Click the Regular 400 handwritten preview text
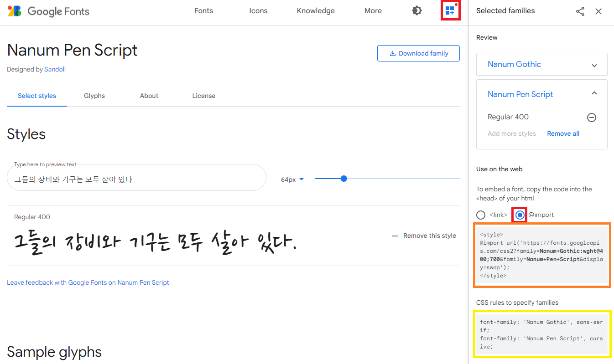 coord(155,242)
